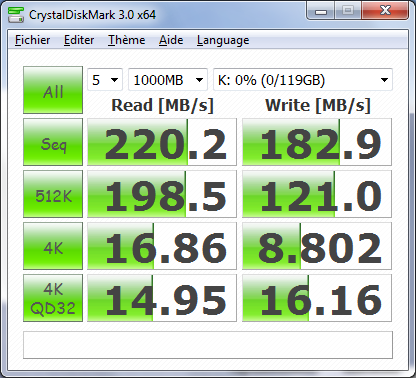
Task: Open the drive selection dropdown K: 0%
Action: pos(303,80)
